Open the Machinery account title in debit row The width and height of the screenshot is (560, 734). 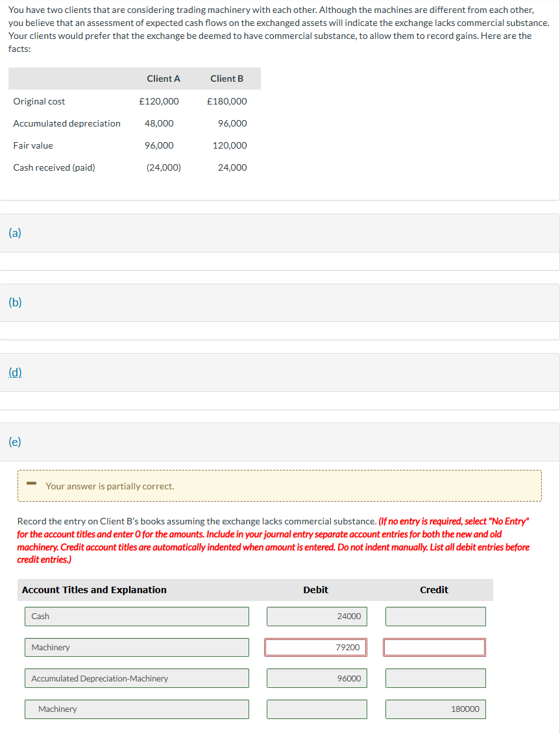pos(137,648)
